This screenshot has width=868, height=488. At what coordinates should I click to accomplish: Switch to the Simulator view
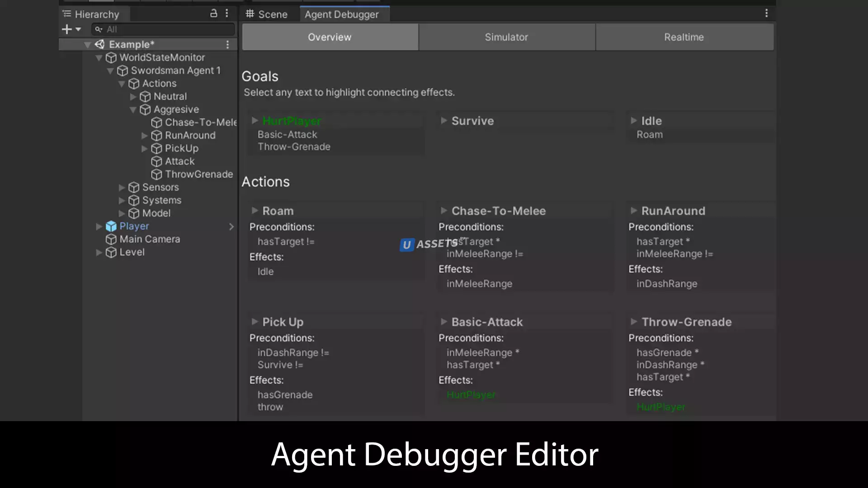point(506,37)
